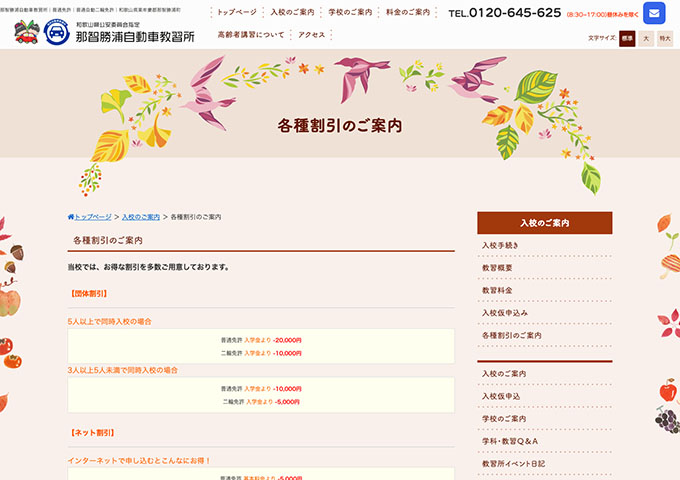The width and height of the screenshot is (680, 480).
Task: Open 料金のご案内 navigation menu item
Action: [x=408, y=13]
